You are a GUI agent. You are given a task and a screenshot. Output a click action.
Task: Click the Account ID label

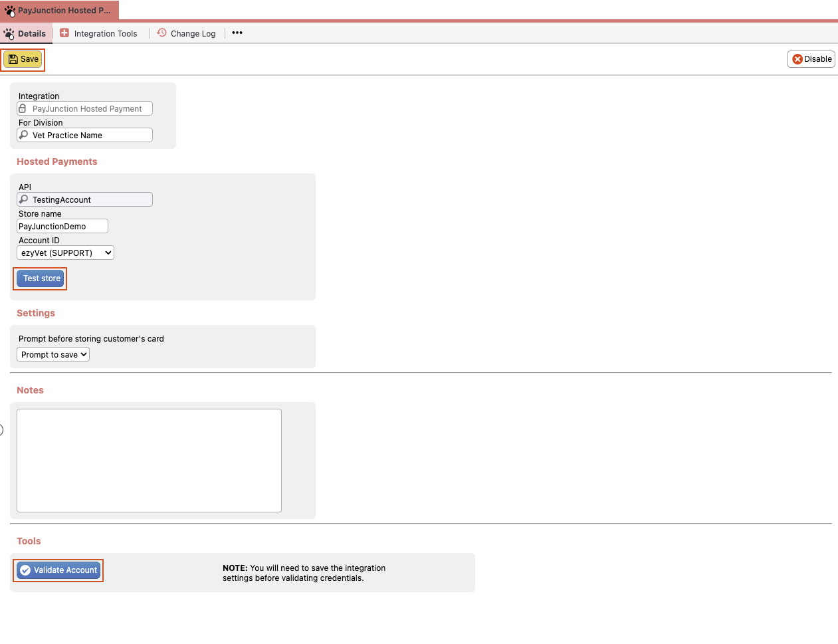(x=39, y=241)
